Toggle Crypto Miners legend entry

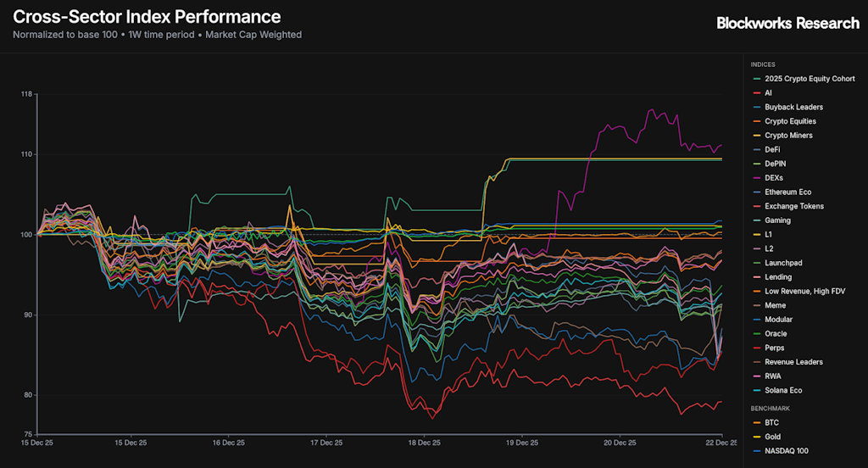click(x=788, y=136)
